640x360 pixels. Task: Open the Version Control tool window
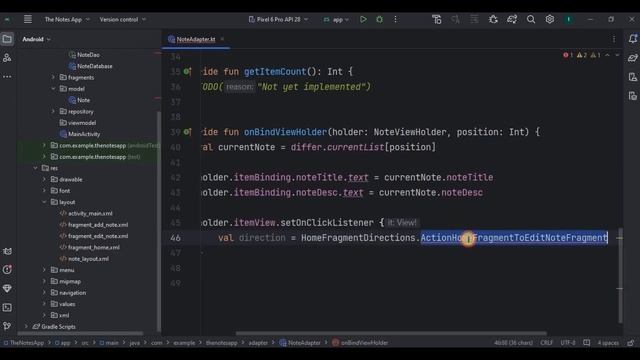tap(7, 326)
